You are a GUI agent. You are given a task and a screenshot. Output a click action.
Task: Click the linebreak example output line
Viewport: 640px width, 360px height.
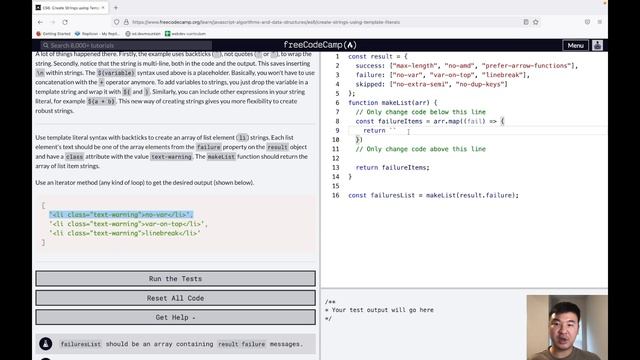[124, 233]
